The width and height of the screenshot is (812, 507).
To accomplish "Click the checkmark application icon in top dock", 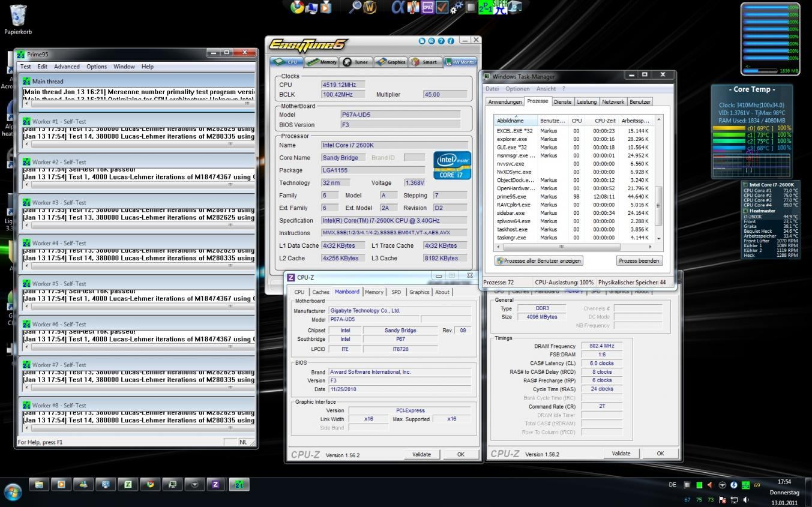I will (x=442, y=7).
